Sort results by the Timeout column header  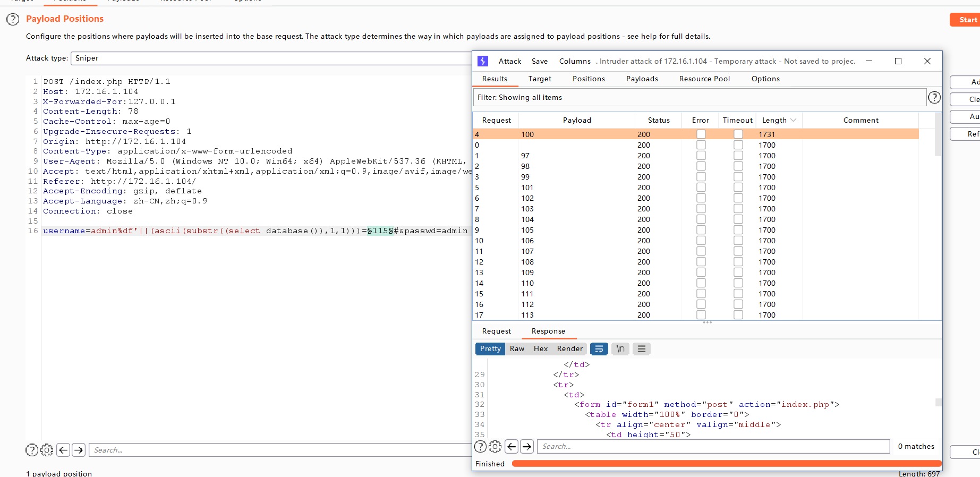[x=738, y=121]
